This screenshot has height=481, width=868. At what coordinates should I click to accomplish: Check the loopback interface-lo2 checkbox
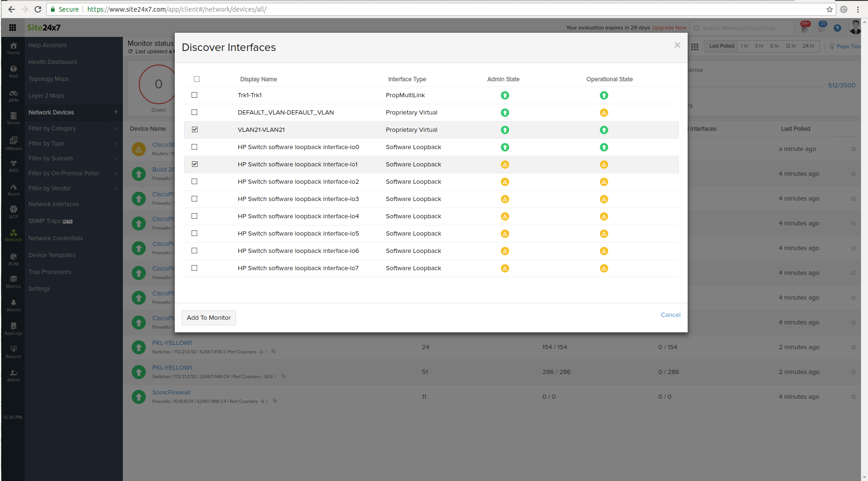pyautogui.click(x=194, y=181)
